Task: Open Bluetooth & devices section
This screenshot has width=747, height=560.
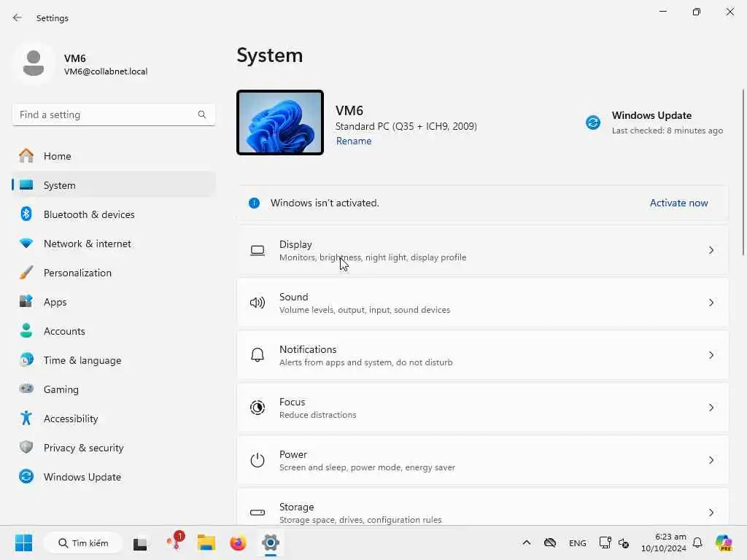Action: pyautogui.click(x=114, y=214)
